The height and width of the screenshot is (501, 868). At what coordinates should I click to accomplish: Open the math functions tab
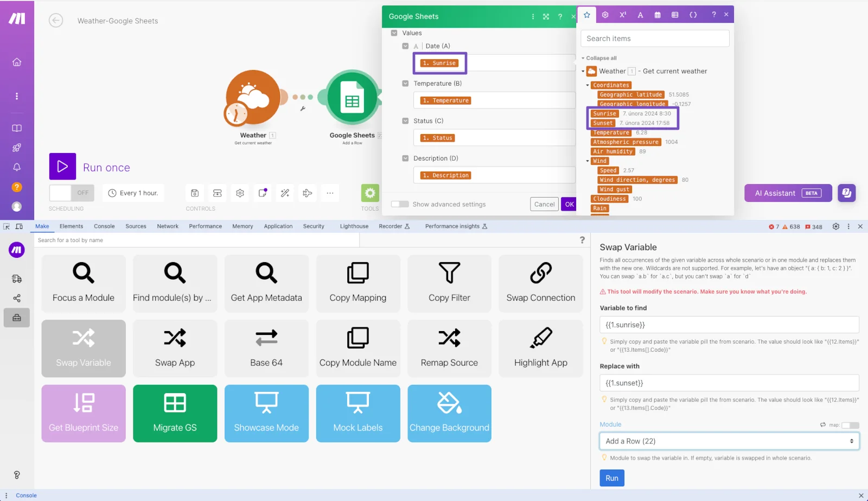tap(623, 15)
